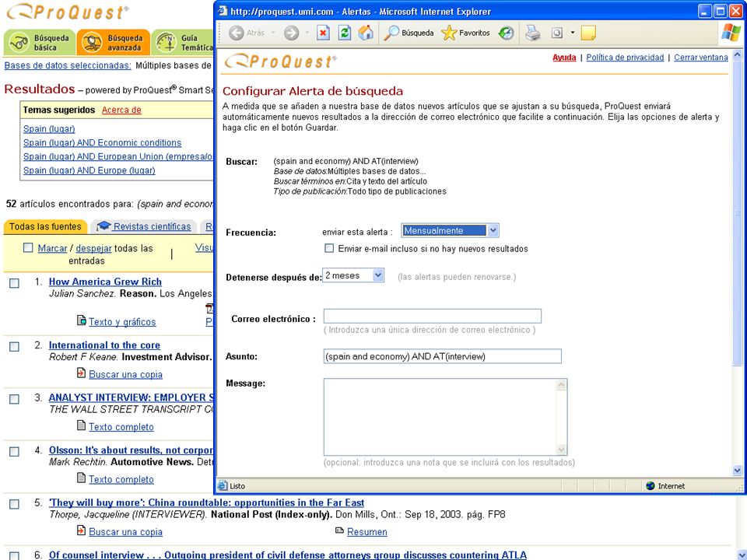Open Favoritos star in toolbar
Viewport: 747px width, 560px height.
tap(465, 33)
